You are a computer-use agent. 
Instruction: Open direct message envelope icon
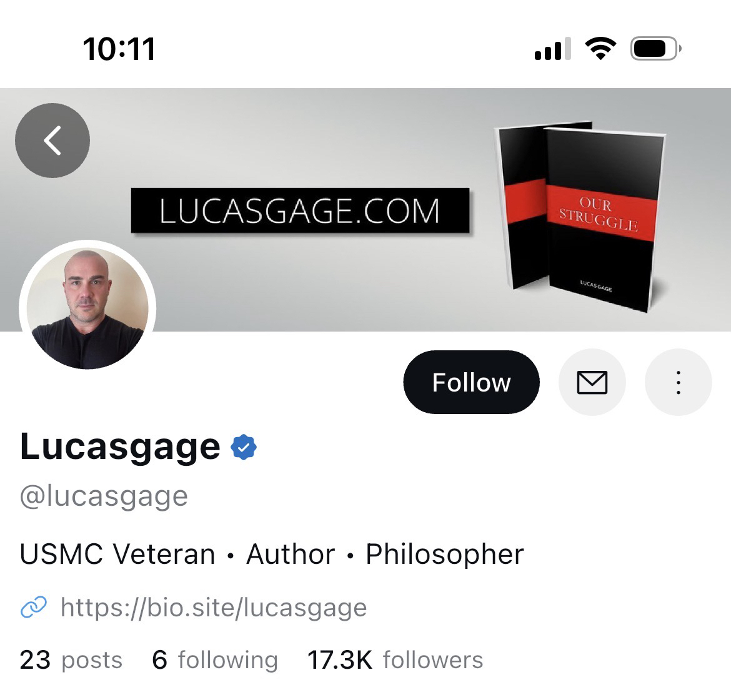592,382
